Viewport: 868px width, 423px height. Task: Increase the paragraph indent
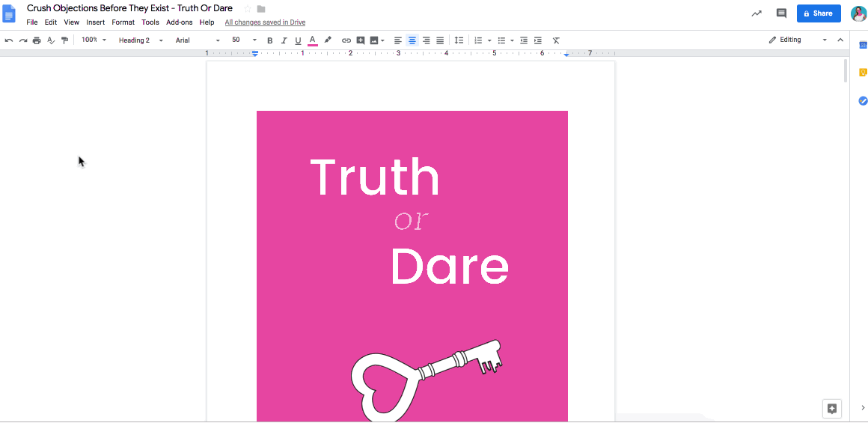click(x=537, y=40)
